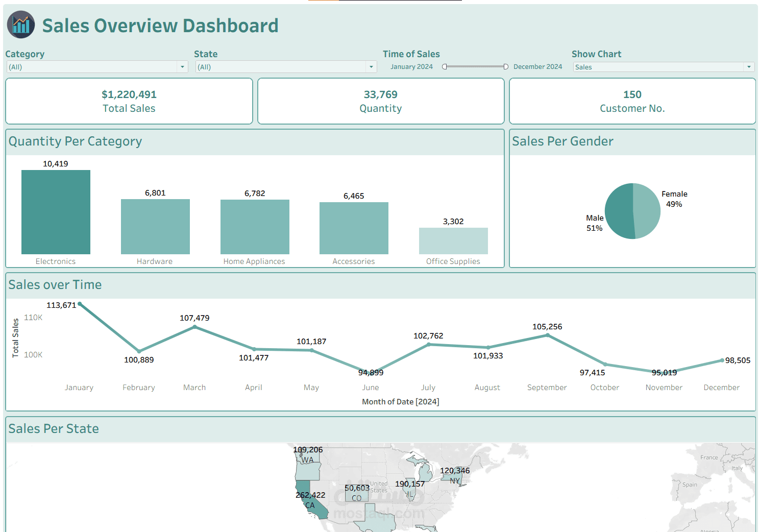This screenshot has height=532, width=759.
Task: Select the September peak on Sales over Time
Action: [x=547, y=335]
